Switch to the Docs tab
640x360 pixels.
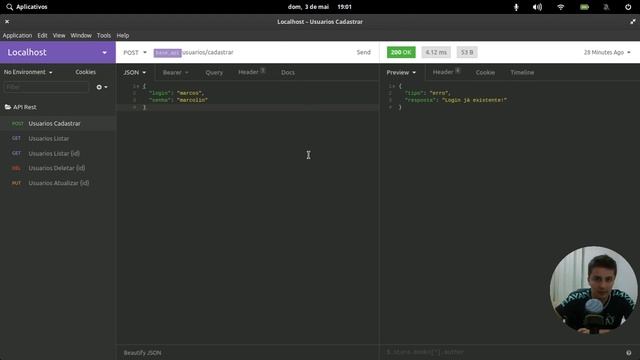[x=288, y=72]
